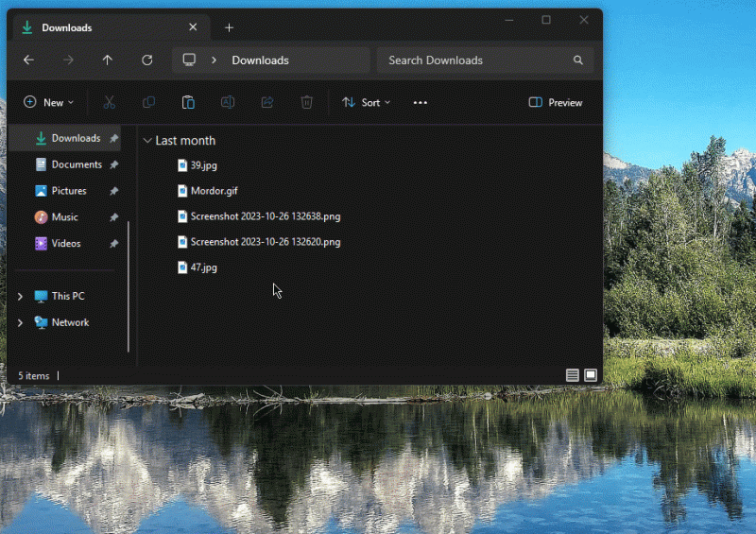
Task: Open the New dropdown menu
Action: (49, 102)
